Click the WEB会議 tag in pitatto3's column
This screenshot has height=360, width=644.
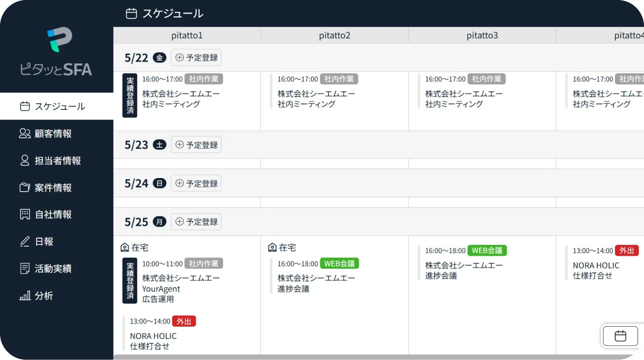pos(487,251)
